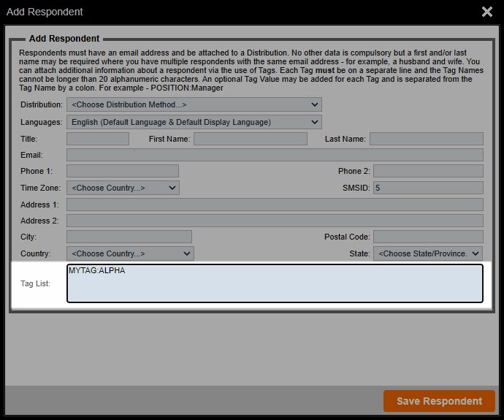The height and width of the screenshot is (420, 504).
Task: Select the Last Name text box
Action: coord(426,139)
